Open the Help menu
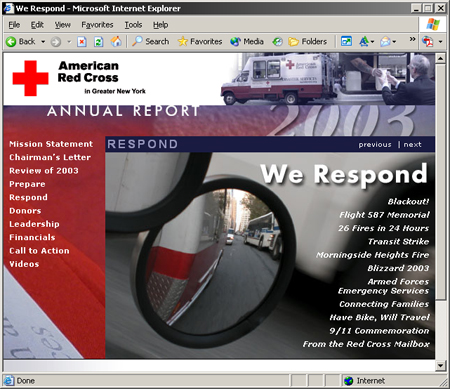This screenshot has height=389, width=450. pos(160,25)
